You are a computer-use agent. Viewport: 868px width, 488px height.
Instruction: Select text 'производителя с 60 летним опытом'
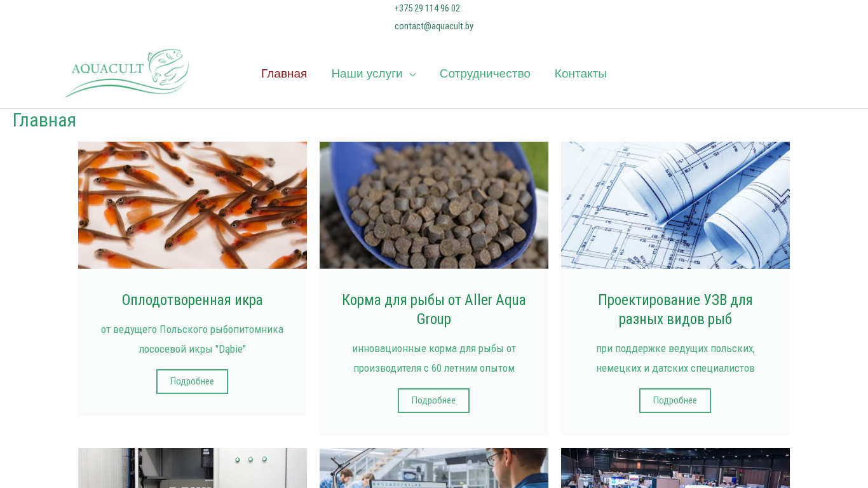[434, 369]
